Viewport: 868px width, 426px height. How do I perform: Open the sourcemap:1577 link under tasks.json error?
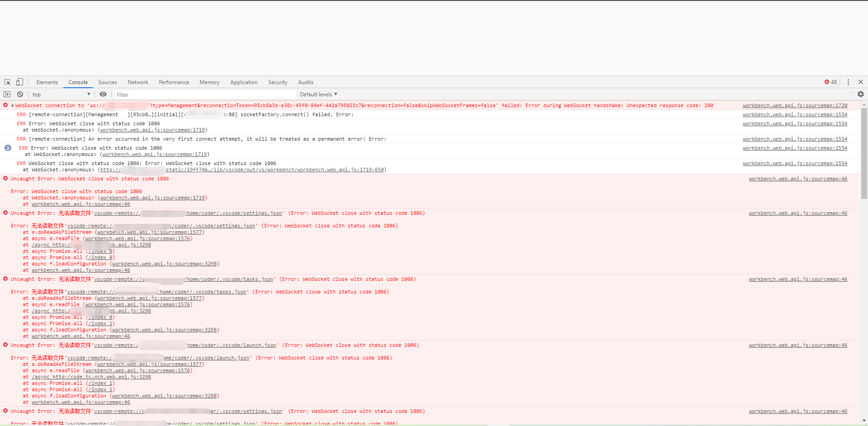[x=149, y=298]
